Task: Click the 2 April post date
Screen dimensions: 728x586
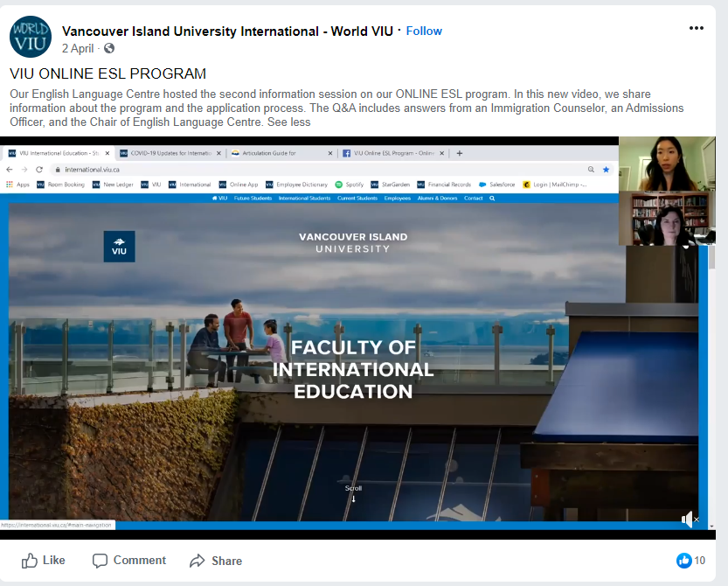Action: pos(78,49)
